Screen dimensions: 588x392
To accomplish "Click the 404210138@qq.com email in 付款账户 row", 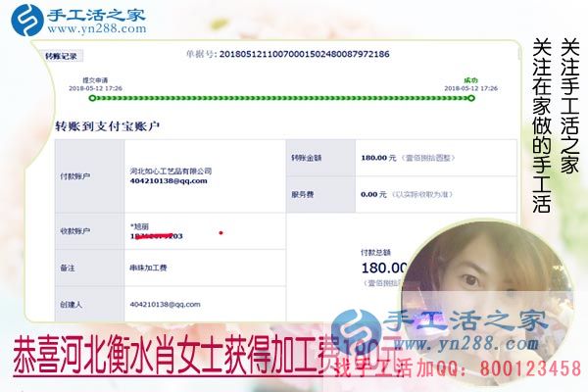I will pos(165,181).
